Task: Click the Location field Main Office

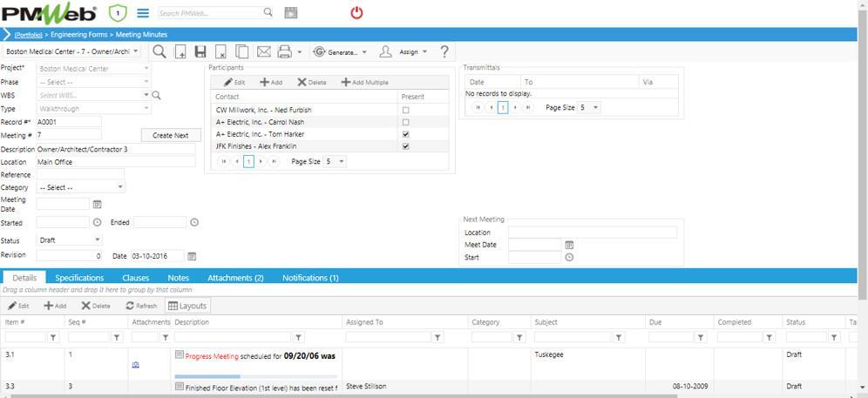Action: tap(116, 162)
